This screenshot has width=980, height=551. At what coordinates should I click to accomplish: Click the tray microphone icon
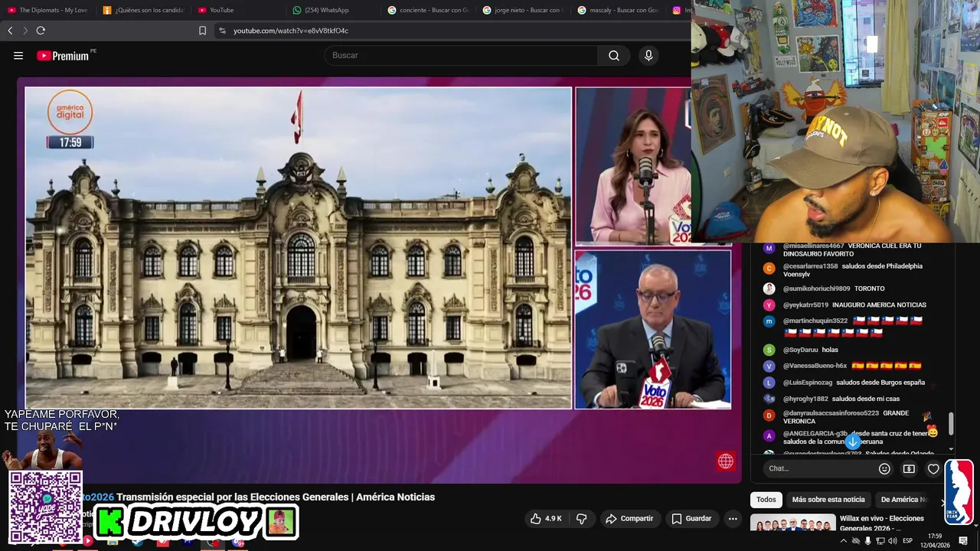[867, 541]
